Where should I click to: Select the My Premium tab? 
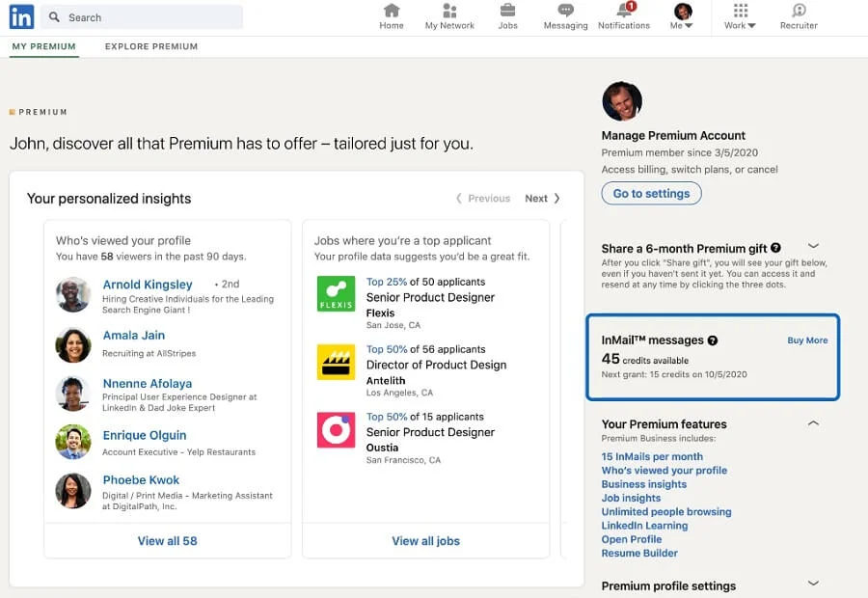point(44,46)
